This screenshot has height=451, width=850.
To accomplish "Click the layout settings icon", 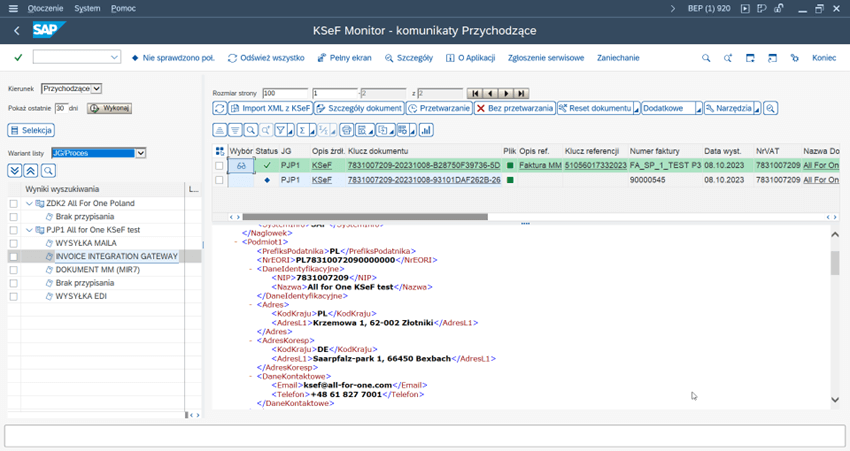I will coord(403,130).
